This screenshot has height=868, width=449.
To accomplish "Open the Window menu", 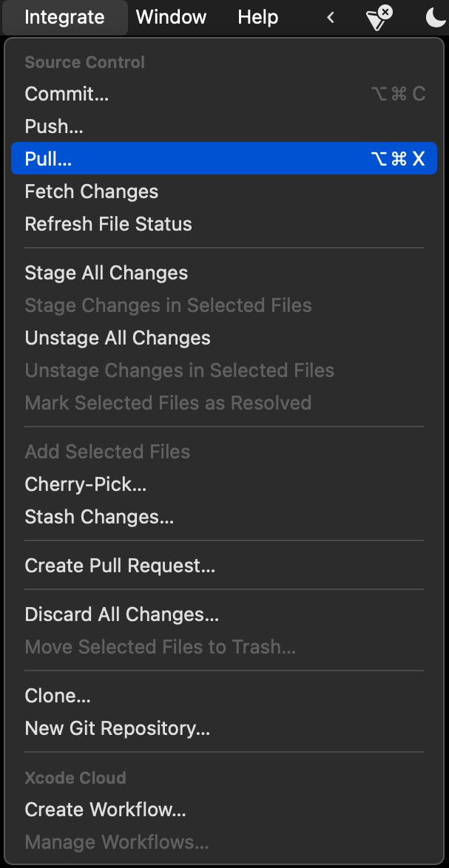I will [171, 17].
